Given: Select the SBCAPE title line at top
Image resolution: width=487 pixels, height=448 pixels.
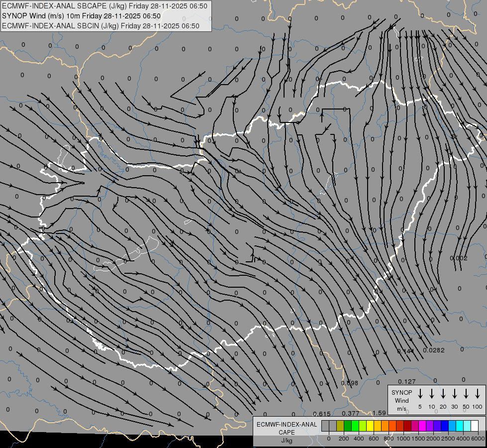Looking at the screenshot, I should point(104,6).
